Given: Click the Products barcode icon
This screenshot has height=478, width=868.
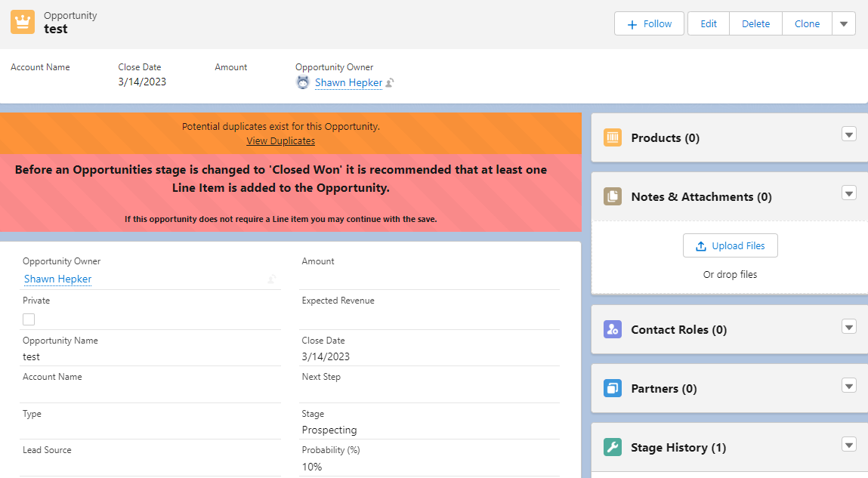Looking at the screenshot, I should coord(613,138).
